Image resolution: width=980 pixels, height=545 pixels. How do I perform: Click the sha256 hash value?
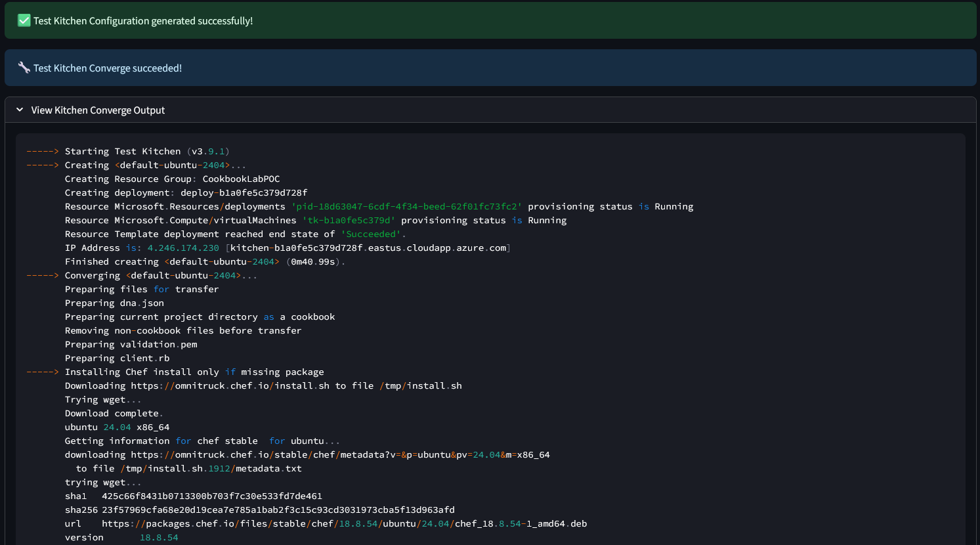click(x=278, y=510)
